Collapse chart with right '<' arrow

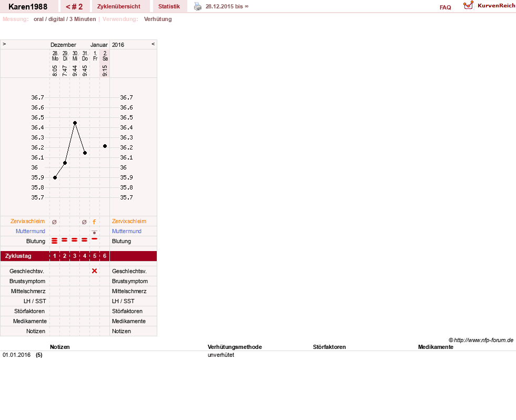point(153,44)
